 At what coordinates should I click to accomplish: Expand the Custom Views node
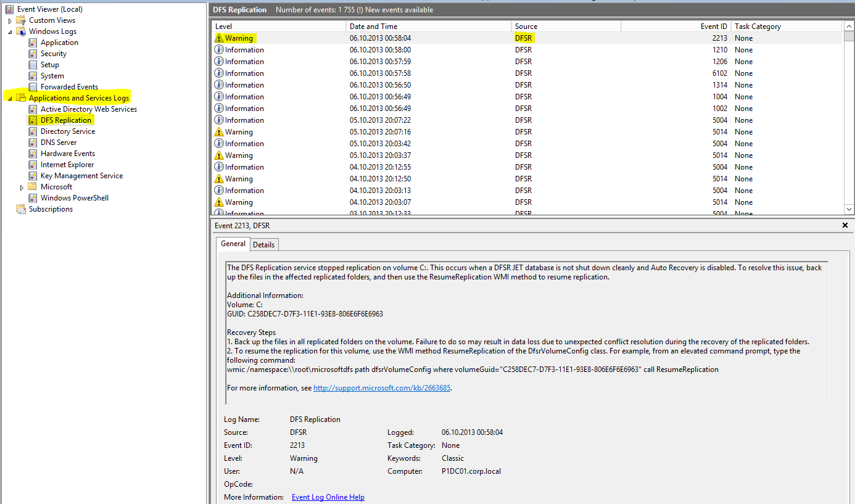pos(10,21)
